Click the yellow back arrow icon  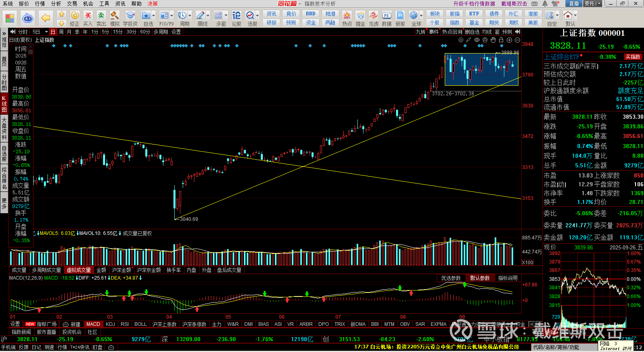[46, 18]
